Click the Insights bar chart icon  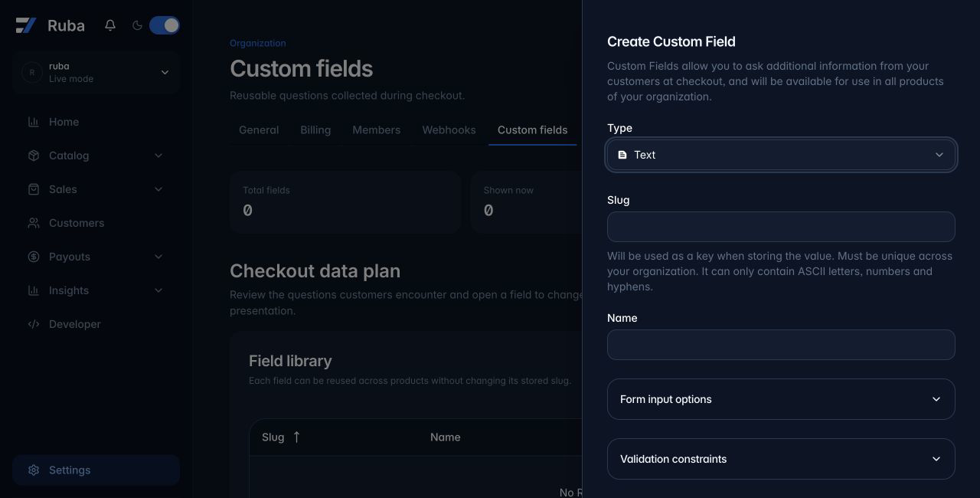coord(34,290)
